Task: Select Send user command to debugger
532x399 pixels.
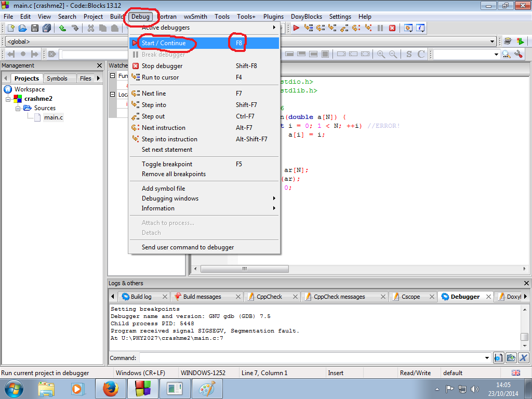Action: (x=204, y=247)
